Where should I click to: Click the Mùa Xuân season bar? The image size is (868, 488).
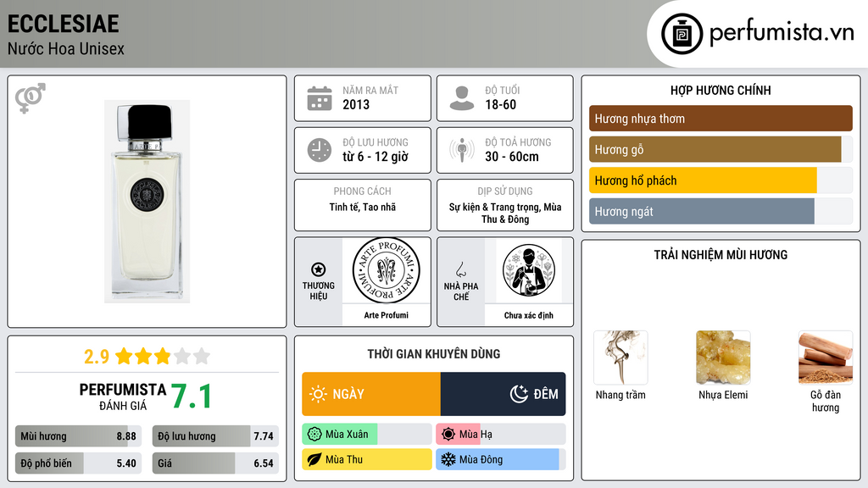pyautogui.click(x=367, y=435)
